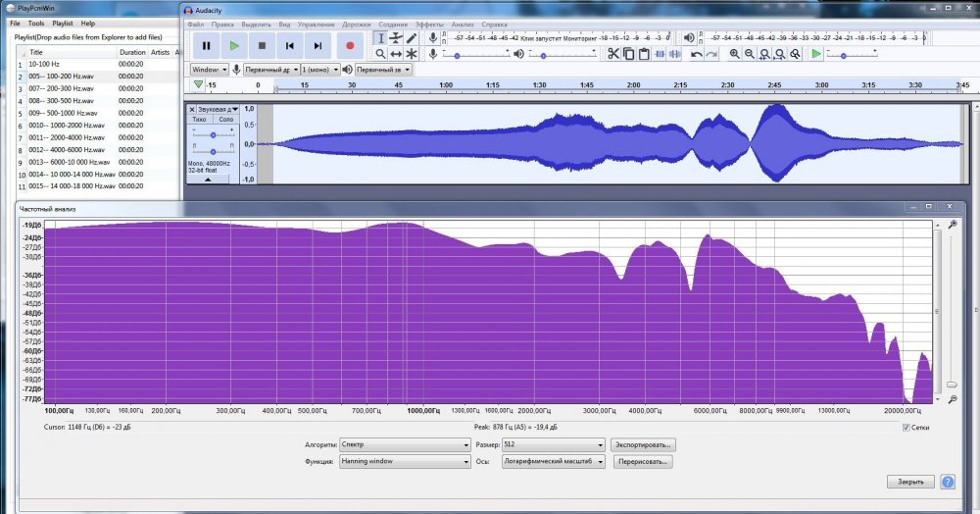This screenshot has height=514, width=980.
Task: Click the red Record button
Action: click(x=350, y=45)
